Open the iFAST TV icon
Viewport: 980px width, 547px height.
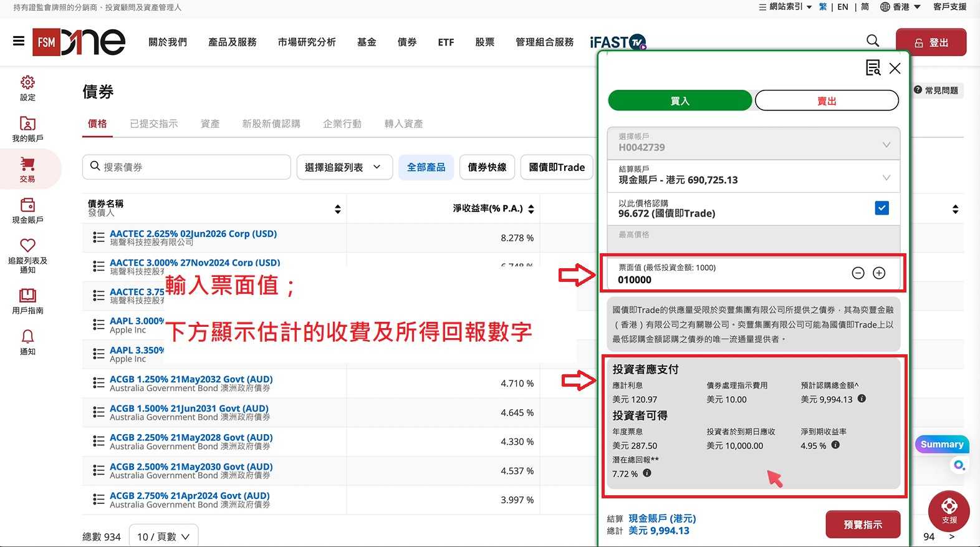pos(618,42)
